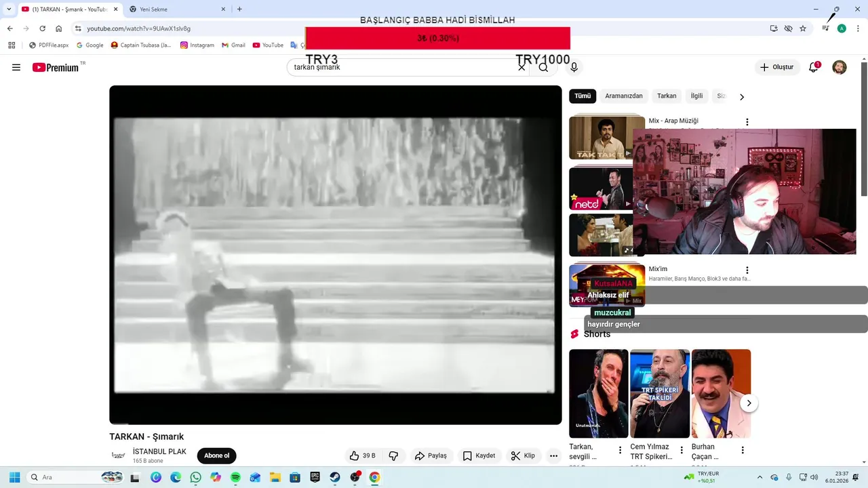Open install/cast icon in address bar
This screenshot has height=488, width=868.
pyautogui.click(x=774, y=28)
